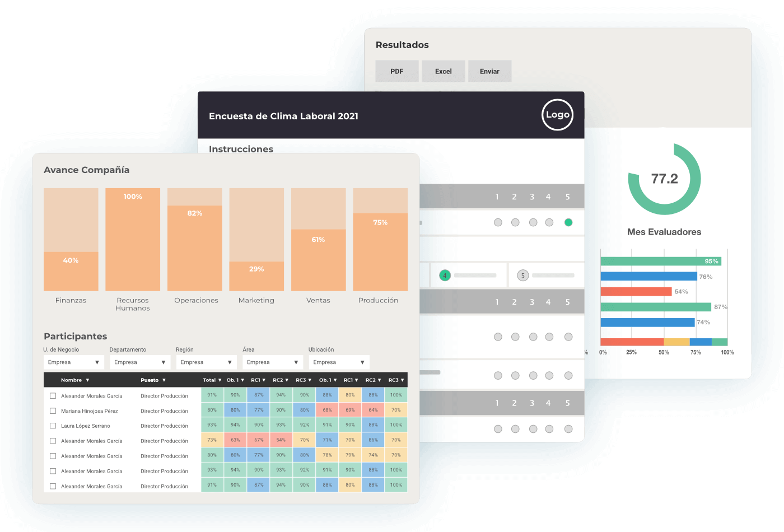
Task: Click the 78% table cell
Action: 327,455
